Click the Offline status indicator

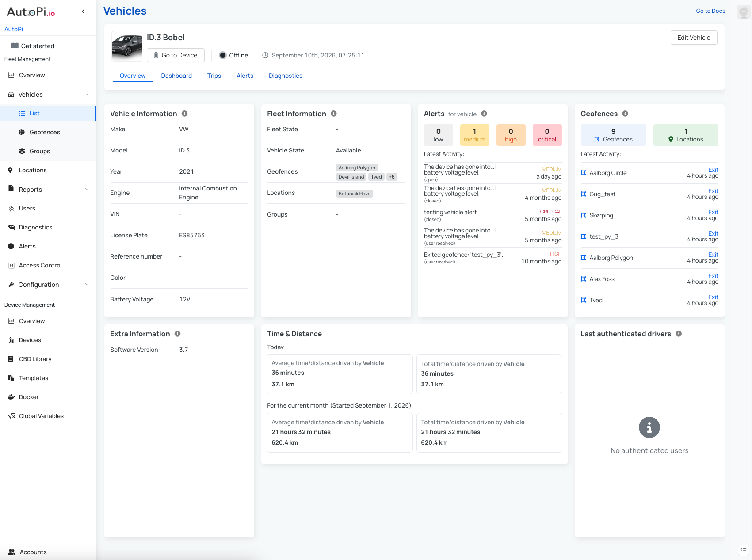point(234,55)
